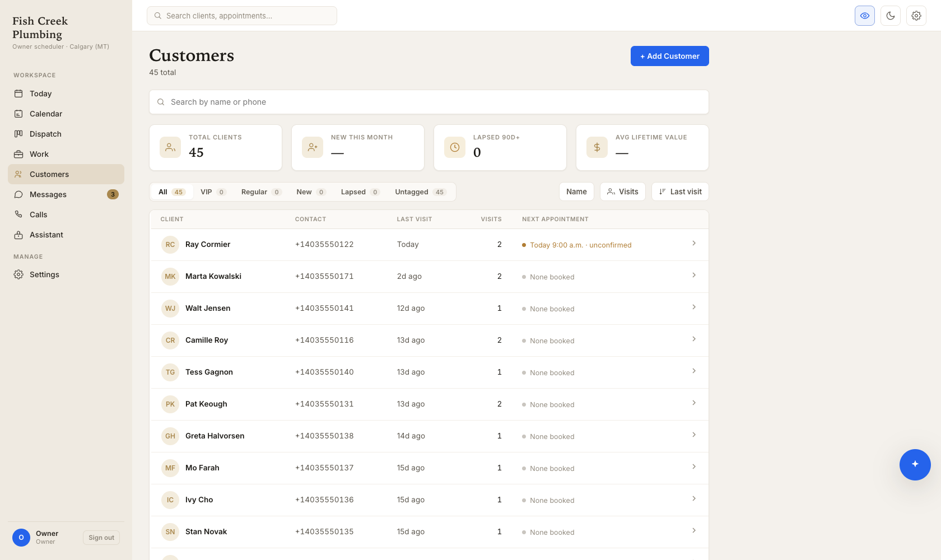Select the All filter tab
The width and height of the screenshot is (941, 560).
[172, 192]
